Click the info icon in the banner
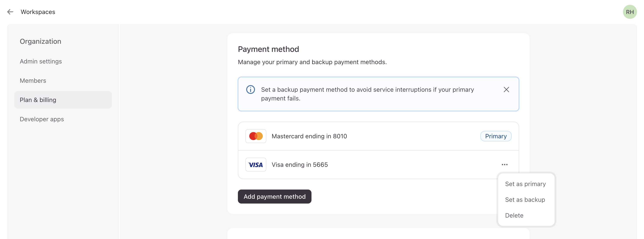Image resolution: width=644 pixels, height=239 pixels. coord(251,90)
